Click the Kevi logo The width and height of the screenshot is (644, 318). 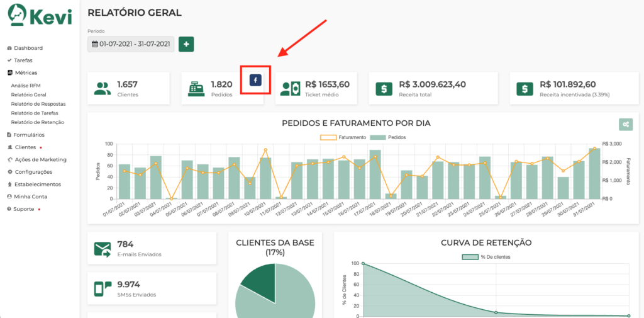click(x=40, y=16)
